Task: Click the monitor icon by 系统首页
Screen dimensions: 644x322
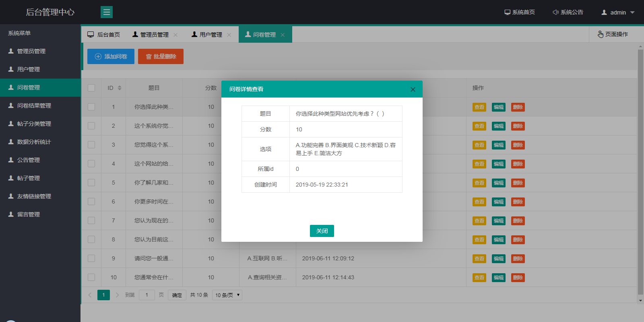Action: (x=507, y=12)
